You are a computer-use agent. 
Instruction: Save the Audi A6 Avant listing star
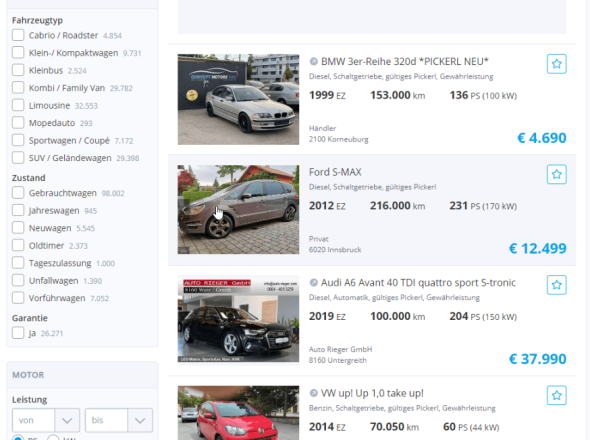(x=557, y=285)
